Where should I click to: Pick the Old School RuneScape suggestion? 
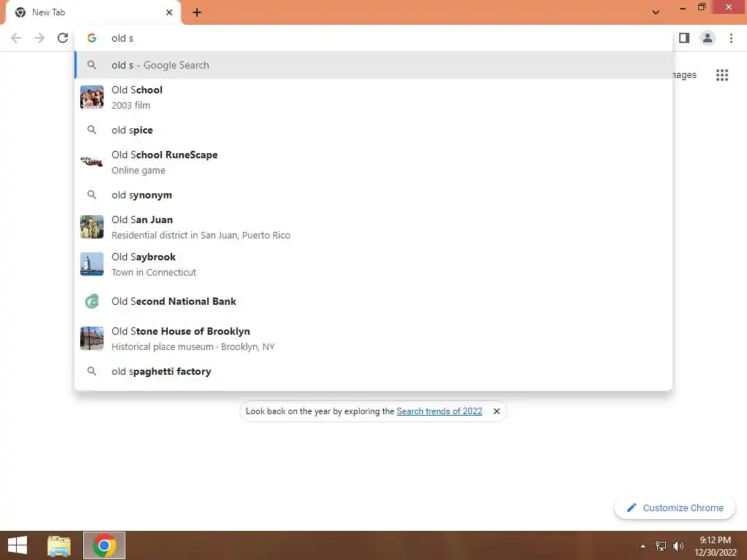(373, 162)
